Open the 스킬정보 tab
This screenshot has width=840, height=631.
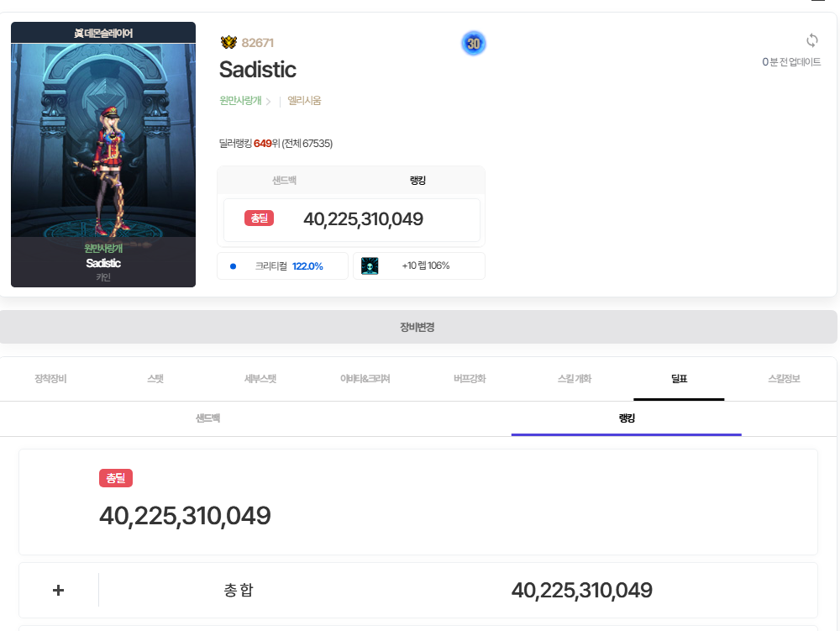784,379
